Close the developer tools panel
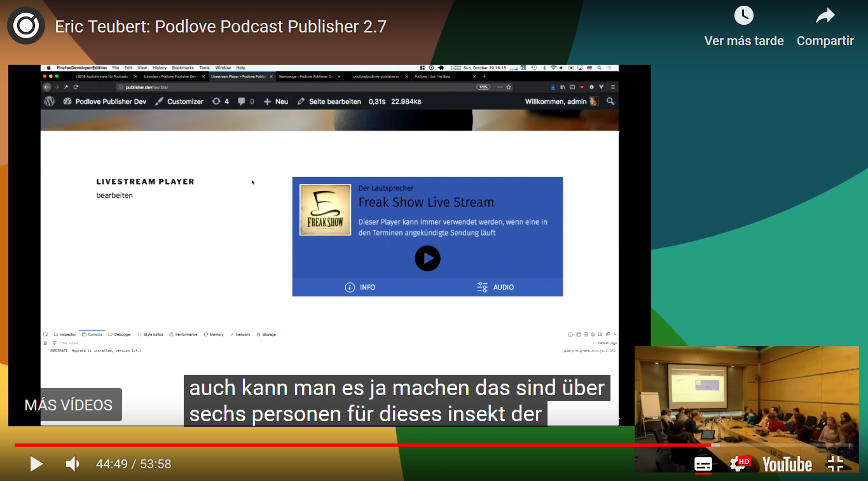868x481 pixels. [x=614, y=335]
